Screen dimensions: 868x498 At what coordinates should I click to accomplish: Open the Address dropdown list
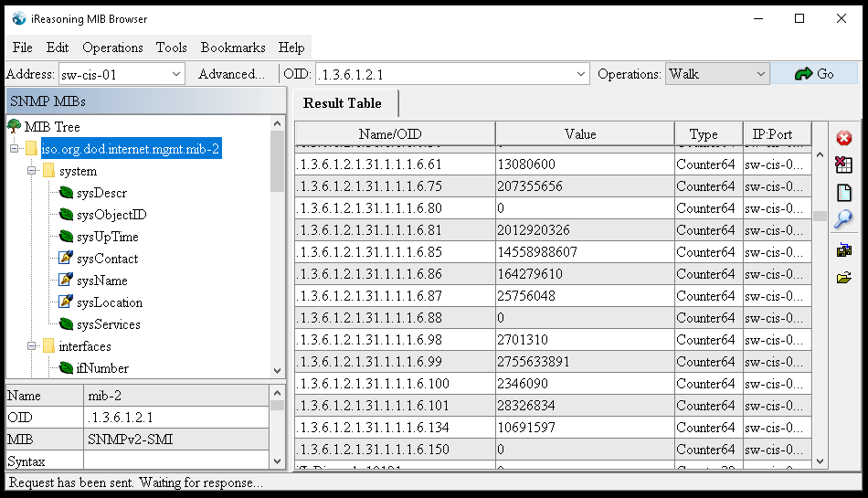tap(176, 74)
